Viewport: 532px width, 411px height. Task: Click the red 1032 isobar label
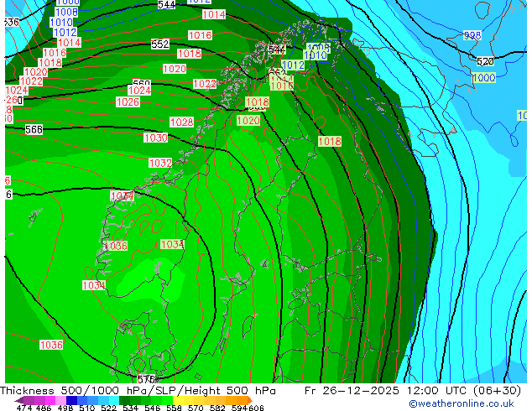pos(160,163)
